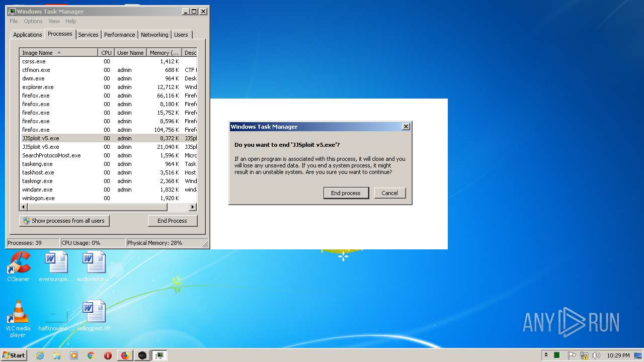Open the View menu in Task Manager

pyautogui.click(x=54, y=21)
